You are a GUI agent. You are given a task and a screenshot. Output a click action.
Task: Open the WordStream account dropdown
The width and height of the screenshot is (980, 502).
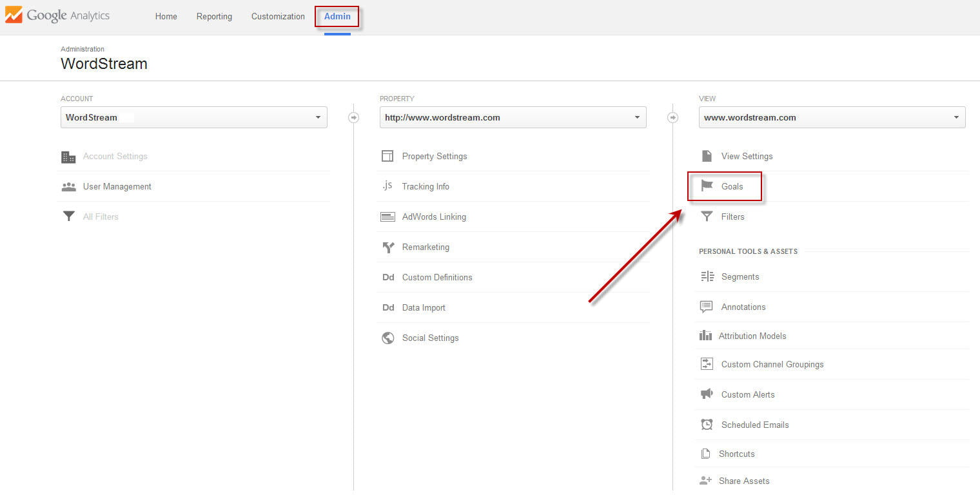click(x=194, y=117)
